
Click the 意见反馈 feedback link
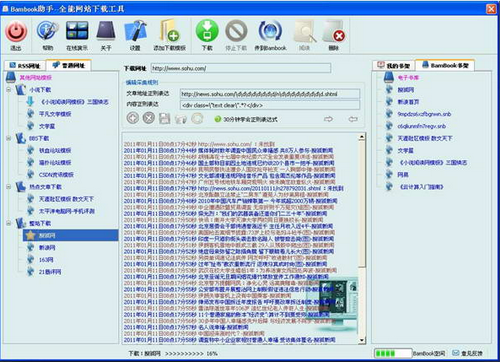tap(472, 353)
